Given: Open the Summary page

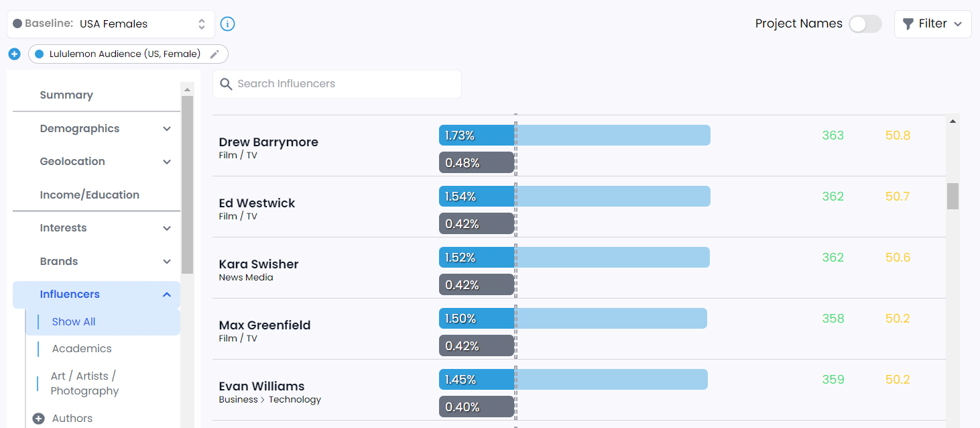Looking at the screenshot, I should click(66, 95).
